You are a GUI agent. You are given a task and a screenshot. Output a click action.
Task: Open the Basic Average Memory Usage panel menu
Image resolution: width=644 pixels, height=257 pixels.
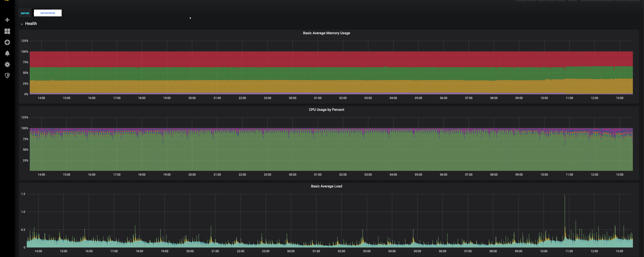click(326, 33)
